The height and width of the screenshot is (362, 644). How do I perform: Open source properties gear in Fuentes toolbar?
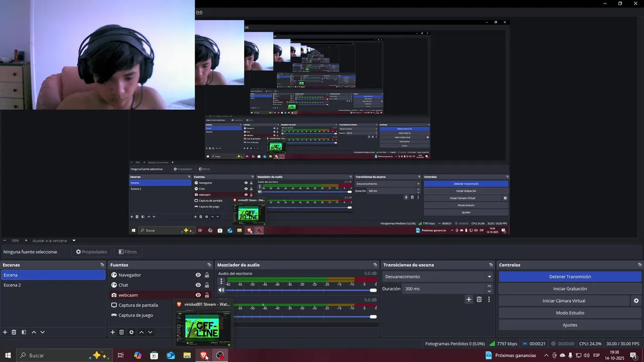tap(131, 332)
